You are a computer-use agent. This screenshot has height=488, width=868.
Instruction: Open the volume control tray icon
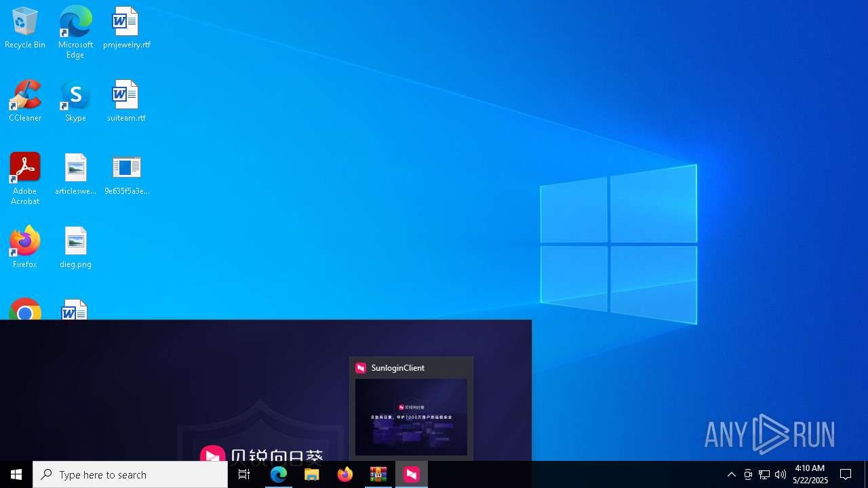[781, 474]
